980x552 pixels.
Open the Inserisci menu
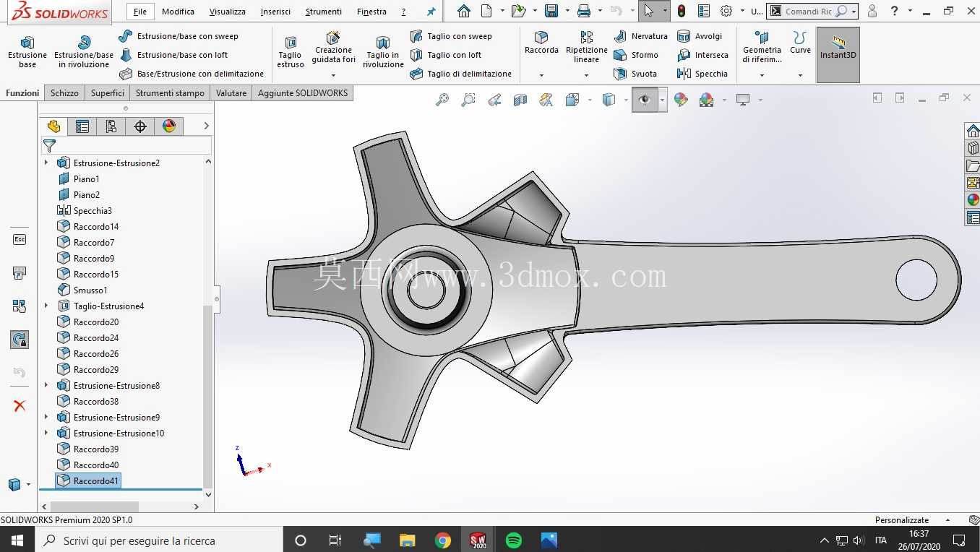point(275,12)
